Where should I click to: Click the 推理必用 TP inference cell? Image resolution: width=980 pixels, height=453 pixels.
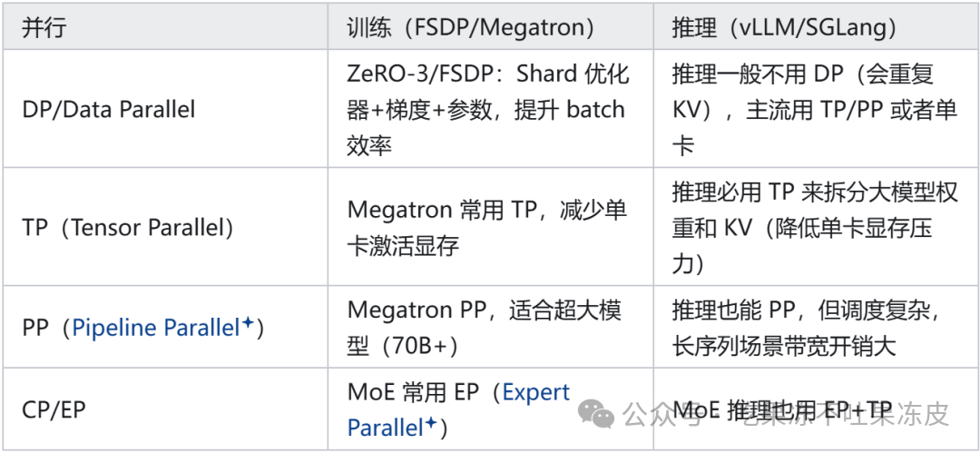click(815, 228)
